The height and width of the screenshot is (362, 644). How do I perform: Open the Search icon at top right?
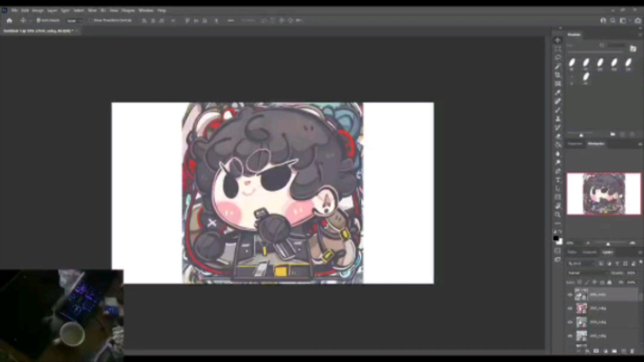[613, 20]
